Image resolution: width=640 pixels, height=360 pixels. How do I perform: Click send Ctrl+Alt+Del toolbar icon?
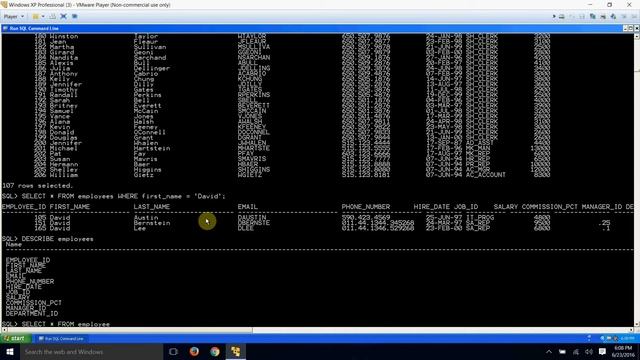[x=53, y=16]
